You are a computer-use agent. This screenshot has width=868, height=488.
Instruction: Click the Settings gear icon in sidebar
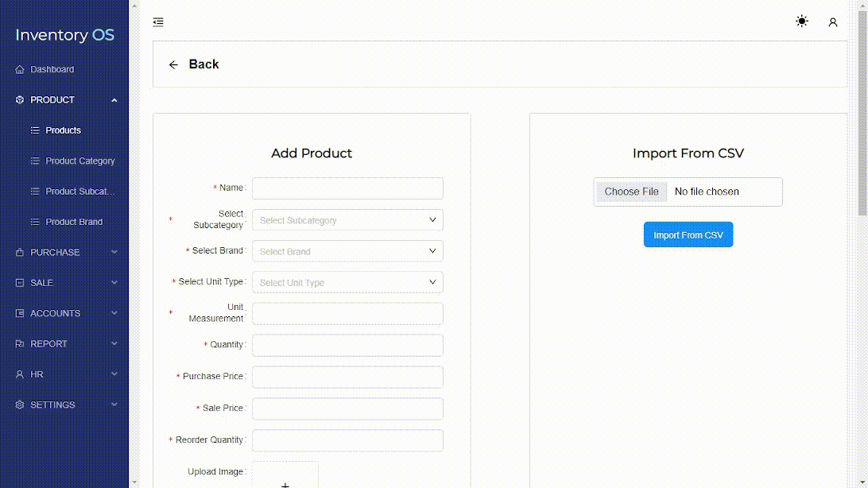tap(20, 405)
